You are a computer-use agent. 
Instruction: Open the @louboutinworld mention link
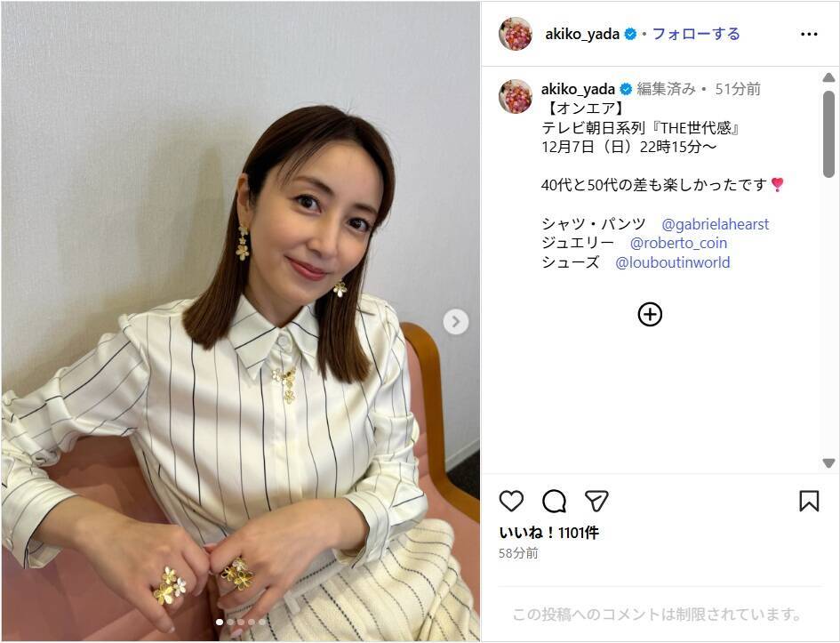coord(672,262)
